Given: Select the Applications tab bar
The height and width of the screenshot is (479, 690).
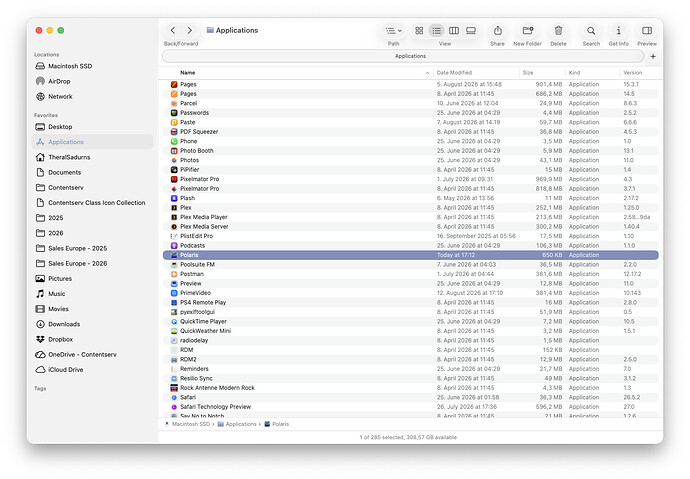Looking at the screenshot, I should point(403,56).
